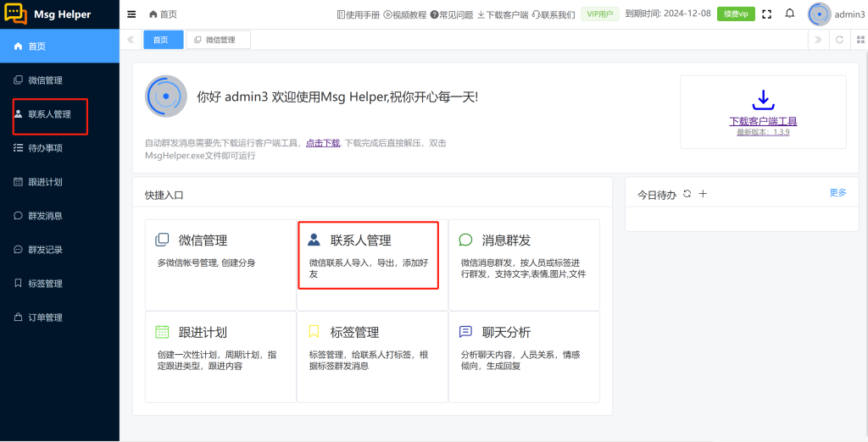Open 订单管理 in the sidebar
This screenshot has height=442, width=868.
[x=60, y=318]
